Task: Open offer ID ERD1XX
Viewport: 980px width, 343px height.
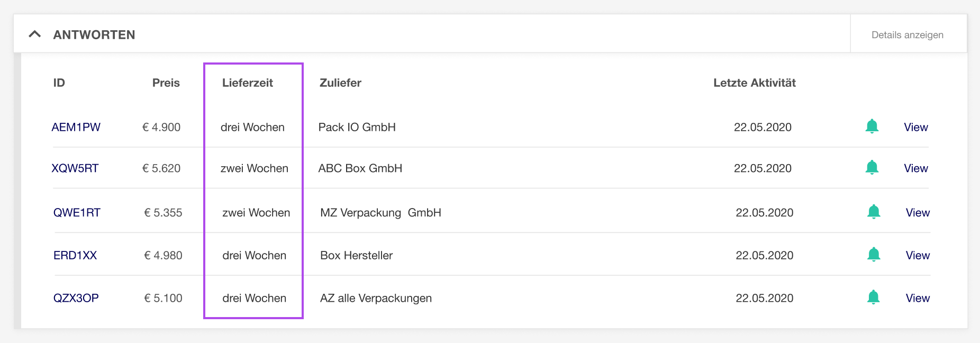Action: point(75,256)
